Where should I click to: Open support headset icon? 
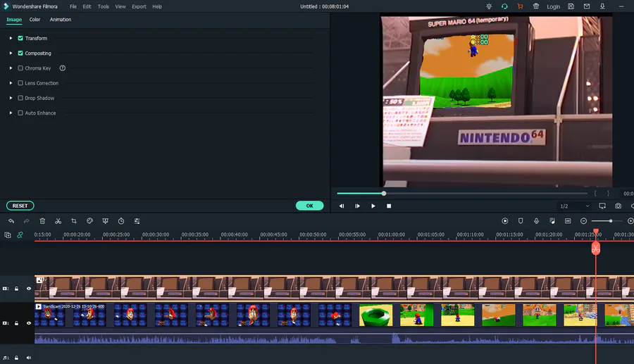point(504,6)
